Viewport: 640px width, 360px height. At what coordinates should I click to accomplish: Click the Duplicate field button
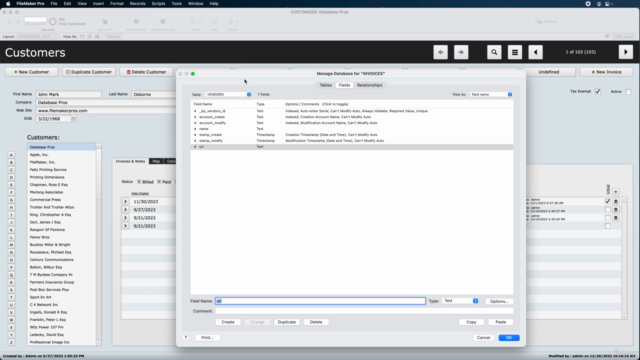pyautogui.click(x=287, y=322)
